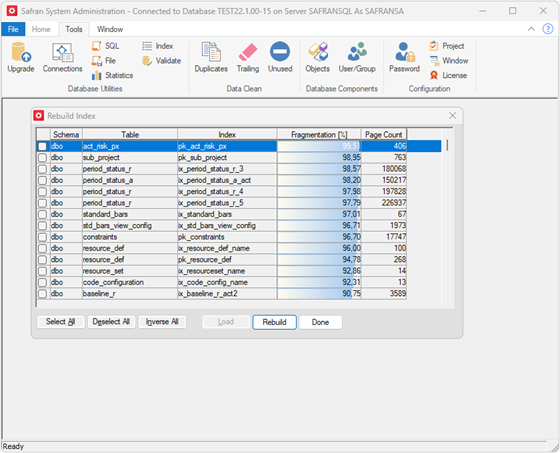Image resolution: width=560 pixels, height=453 pixels.
Task: Tick the pk_resource_def row checkbox
Action: 42,260
